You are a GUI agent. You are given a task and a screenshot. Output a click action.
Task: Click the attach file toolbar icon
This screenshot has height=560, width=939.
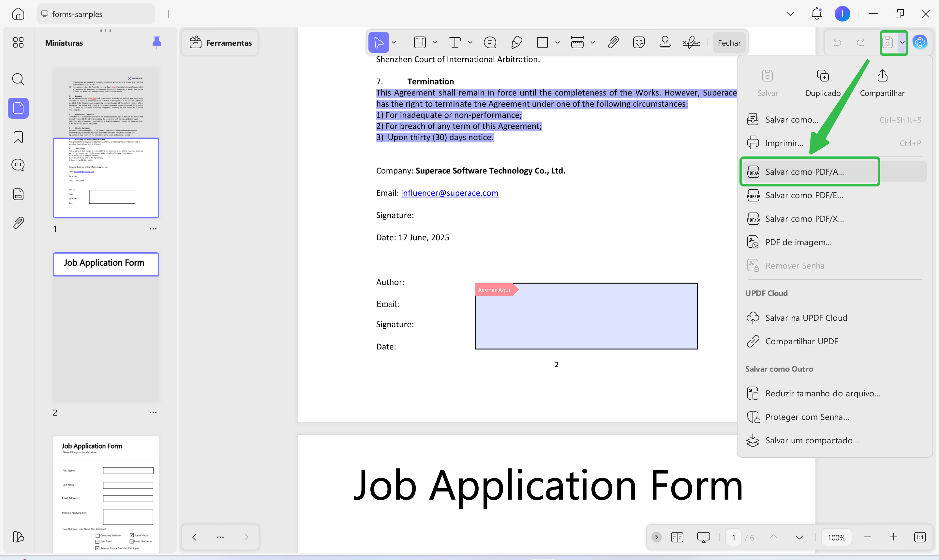[613, 43]
